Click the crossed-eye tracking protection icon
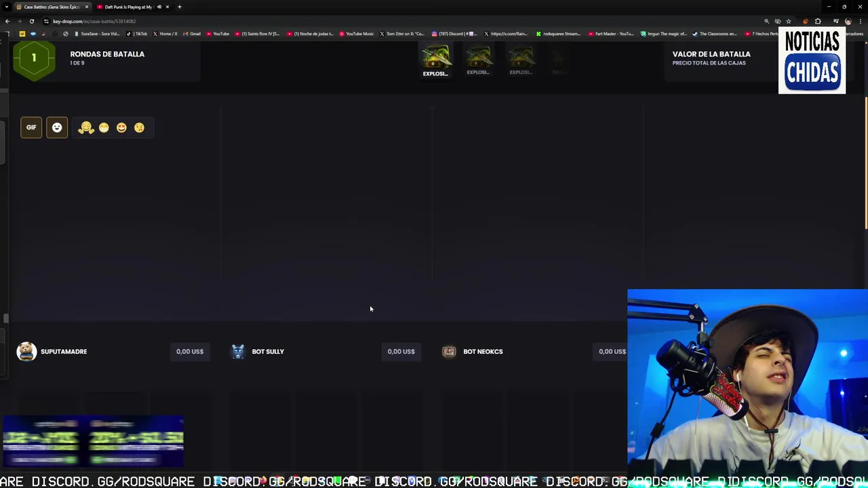 778,21
